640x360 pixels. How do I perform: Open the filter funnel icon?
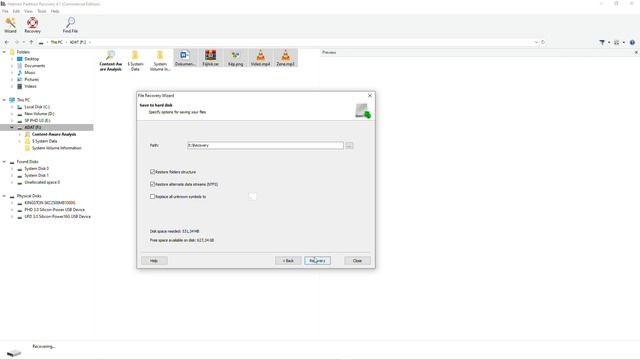[x=602, y=42]
